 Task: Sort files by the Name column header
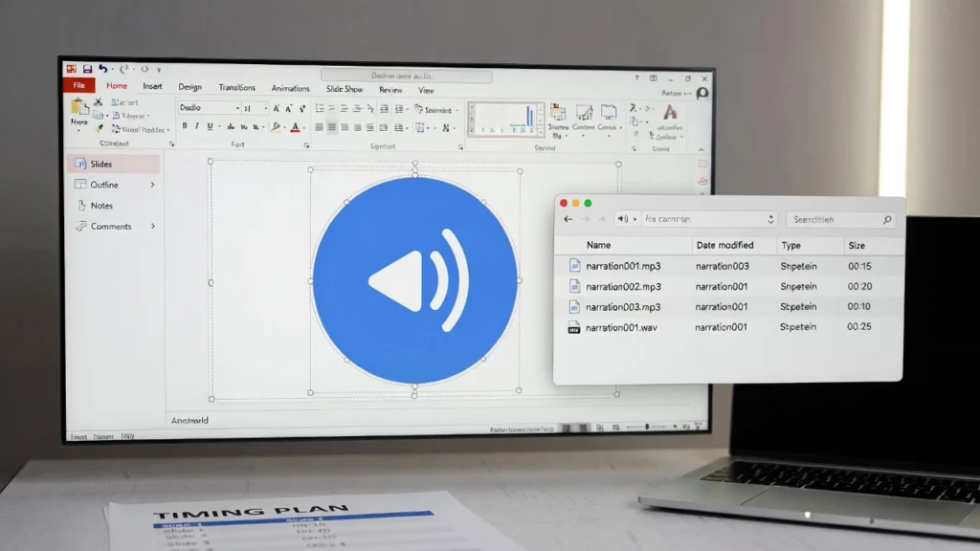click(599, 246)
